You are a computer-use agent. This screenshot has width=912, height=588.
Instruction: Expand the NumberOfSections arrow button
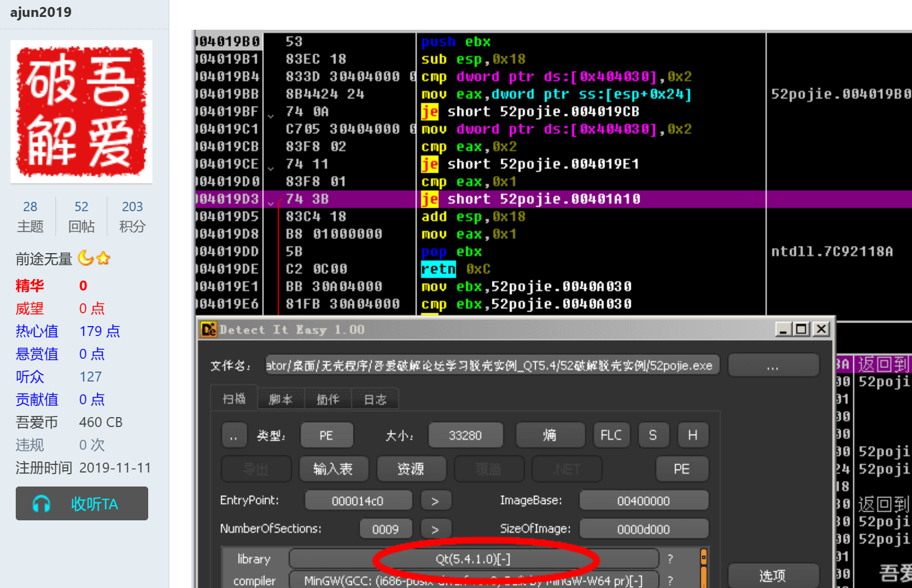[435, 529]
